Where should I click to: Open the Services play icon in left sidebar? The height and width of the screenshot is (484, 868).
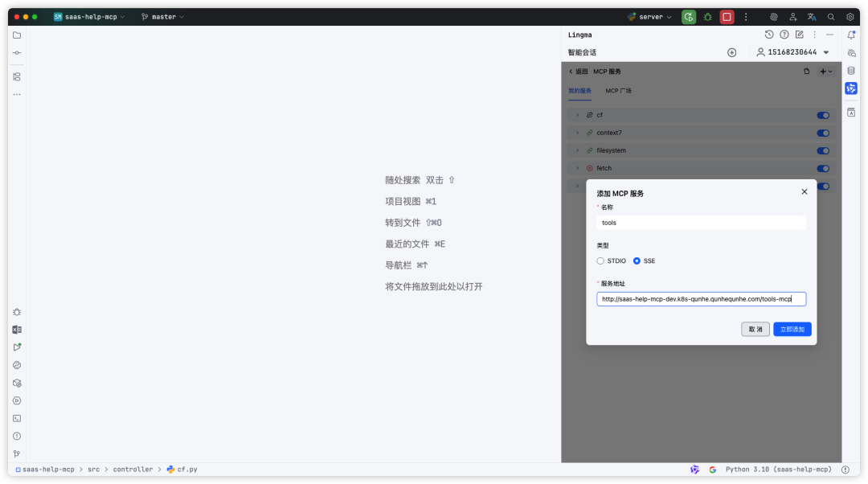click(17, 401)
